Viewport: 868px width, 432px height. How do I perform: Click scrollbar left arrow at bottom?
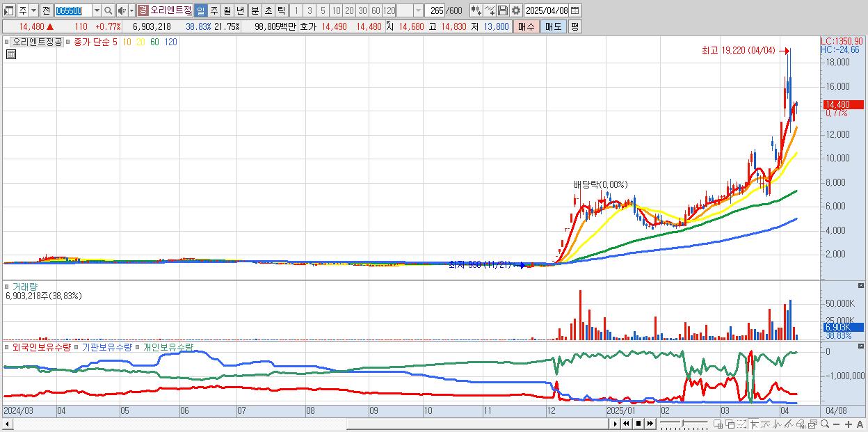[x=7, y=424]
